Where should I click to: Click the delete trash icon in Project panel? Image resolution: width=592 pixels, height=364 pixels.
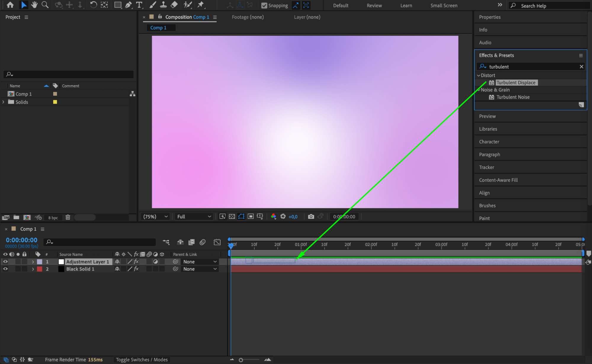click(68, 217)
